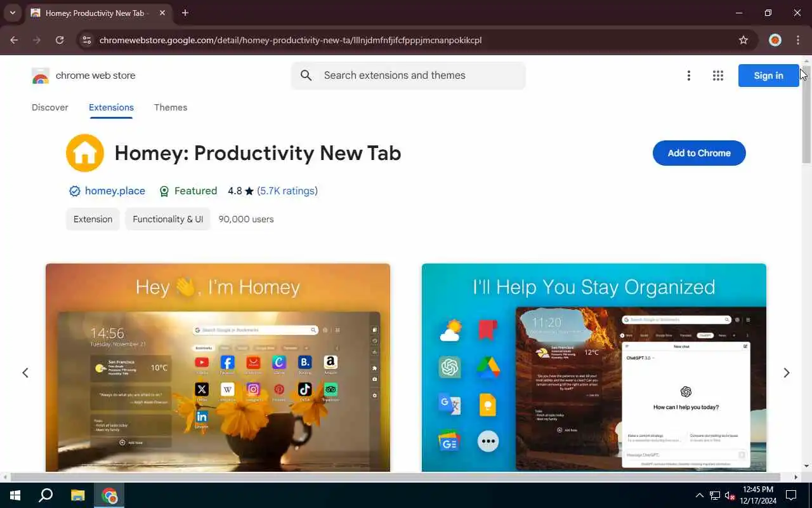
Task: Click the Functionality & UI chip
Action: click(x=168, y=219)
